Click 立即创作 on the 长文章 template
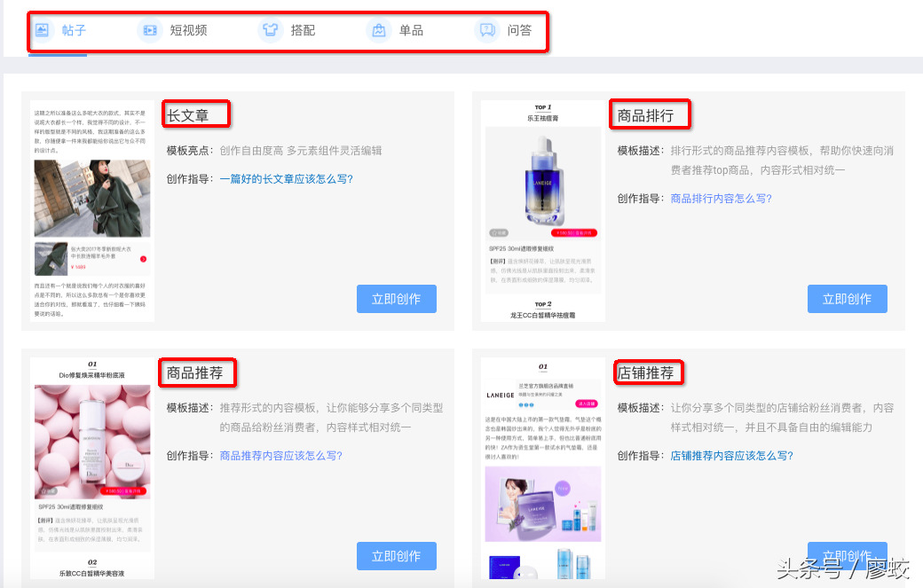Screen dimensions: 923x588 pyautogui.click(x=397, y=299)
